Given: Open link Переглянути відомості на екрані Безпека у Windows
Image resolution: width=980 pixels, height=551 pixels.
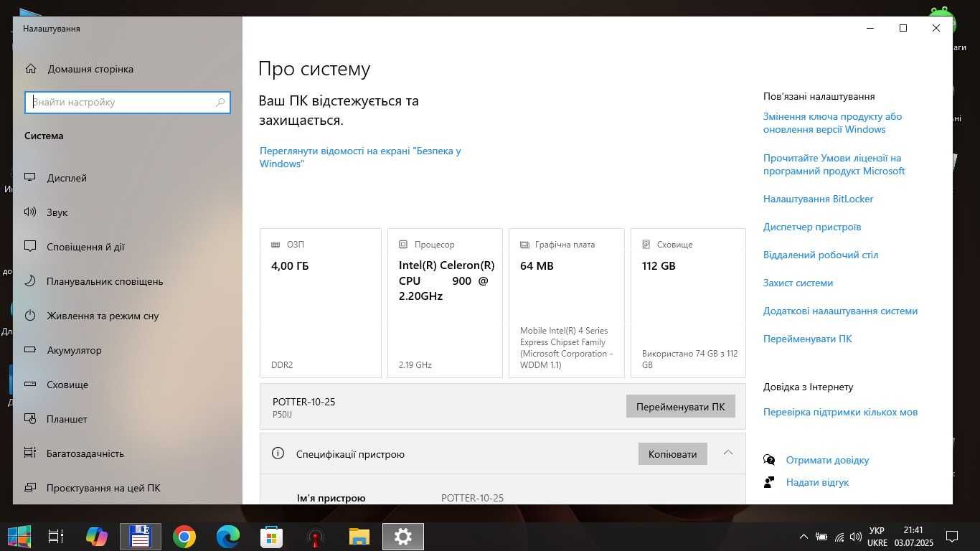Looking at the screenshot, I should pos(360,157).
